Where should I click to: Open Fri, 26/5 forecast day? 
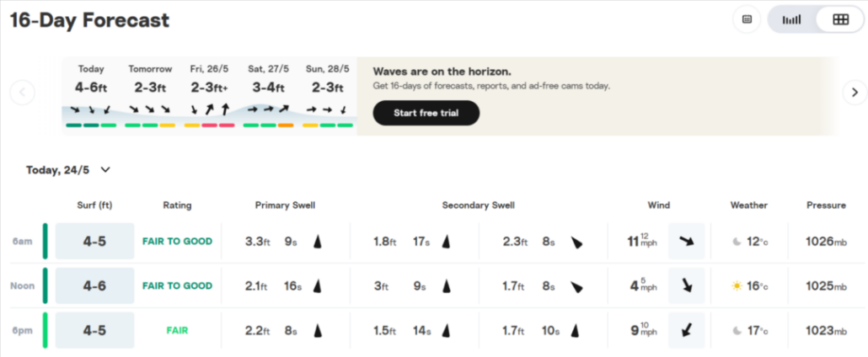[209, 96]
